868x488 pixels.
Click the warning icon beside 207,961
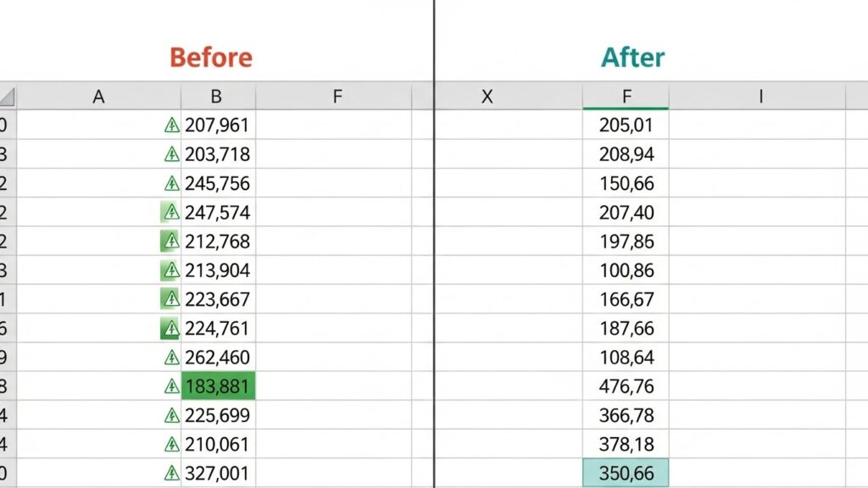pyautogui.click(x=172, y=126)
